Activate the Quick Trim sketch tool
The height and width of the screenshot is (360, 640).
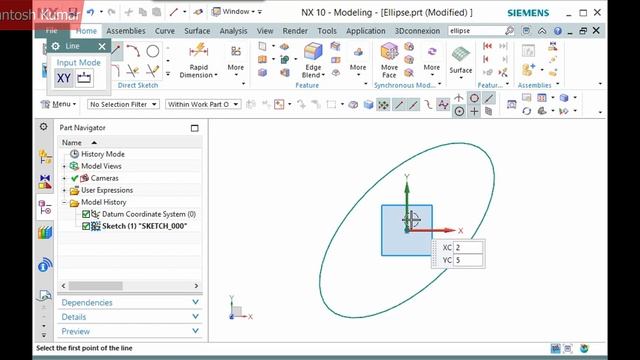[x=133, y=71]
